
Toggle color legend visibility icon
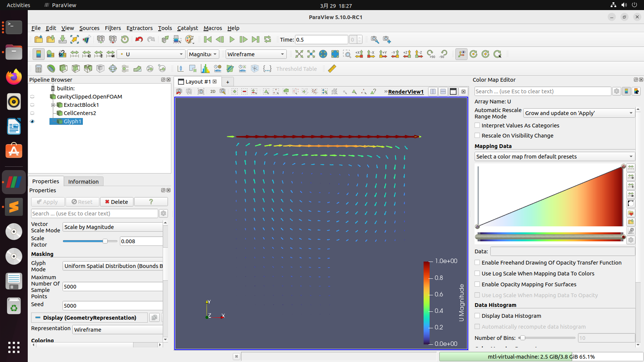pos(38,54)
